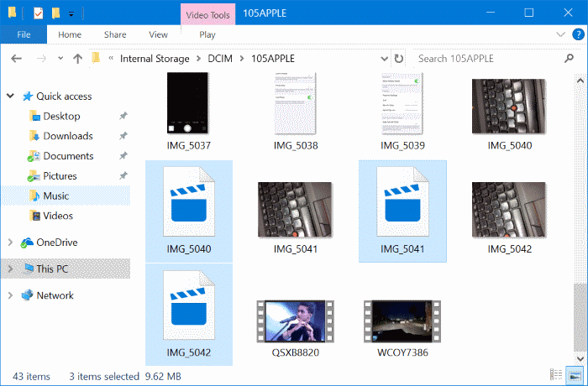Click the Properties quick access toolbar icon
This screenshot has width=588, height=386.
coord(39,13)
